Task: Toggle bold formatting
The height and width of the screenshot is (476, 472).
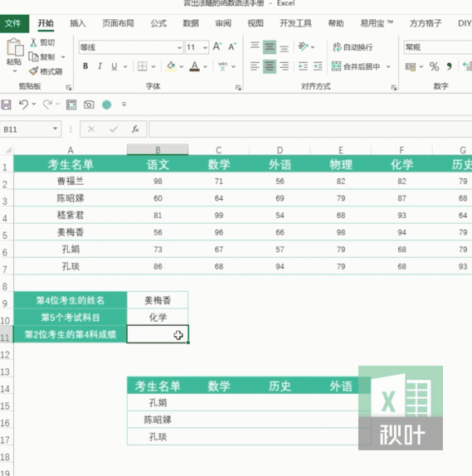Action: (x=85, y=66)
